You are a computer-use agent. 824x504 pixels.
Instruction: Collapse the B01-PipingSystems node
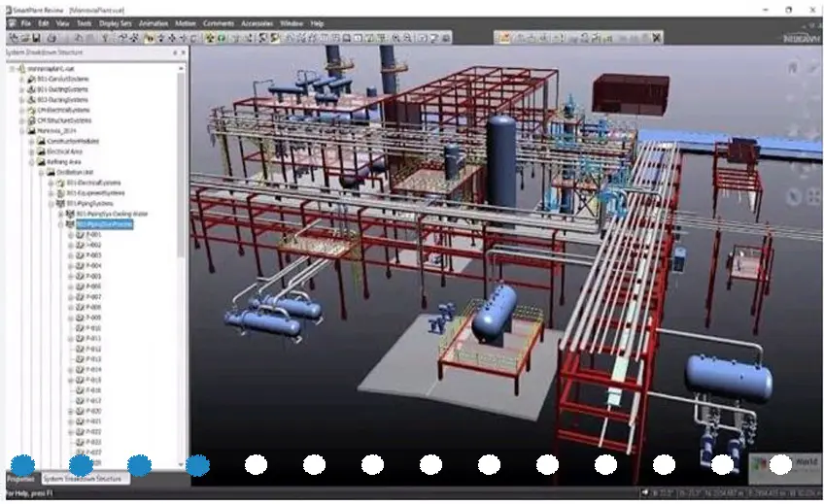[x=51, y=204]
